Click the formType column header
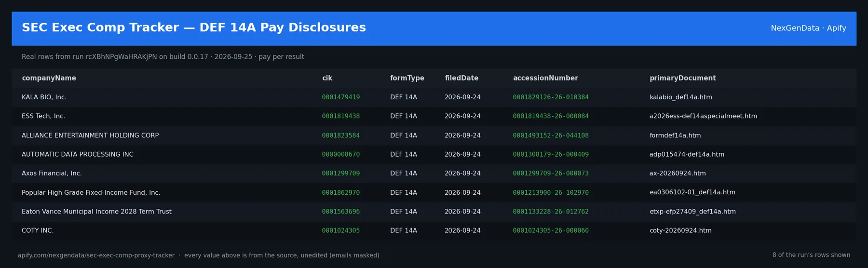This screenshot has height=268, width=868. [x=407, y=78]
